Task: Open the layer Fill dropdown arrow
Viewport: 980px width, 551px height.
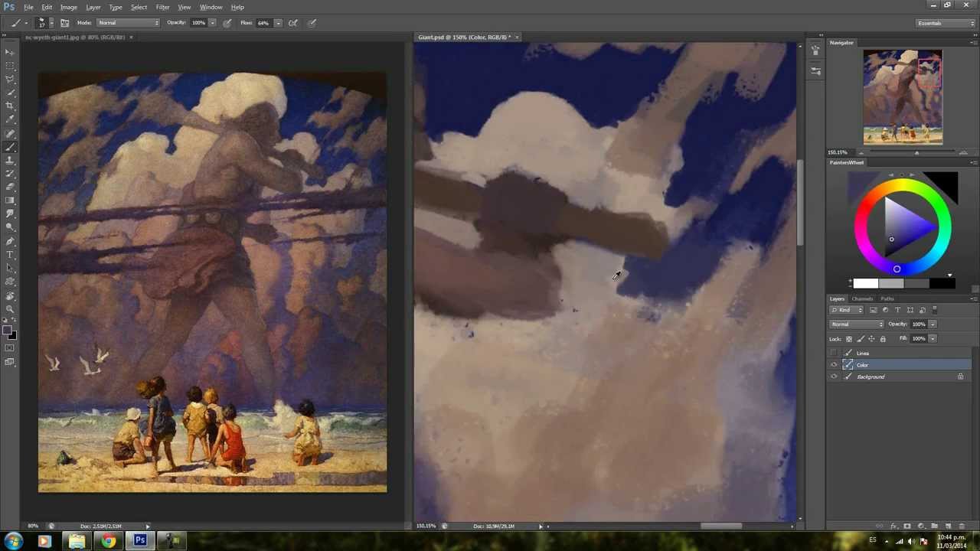Action: pyautogui.click(x=933, y=338)
